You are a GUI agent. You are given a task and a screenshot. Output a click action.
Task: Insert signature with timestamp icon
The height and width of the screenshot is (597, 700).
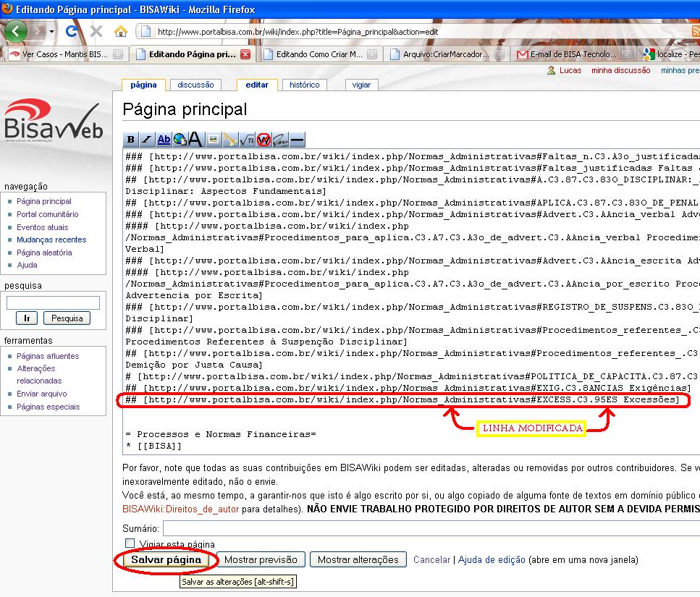coord(280,140)
